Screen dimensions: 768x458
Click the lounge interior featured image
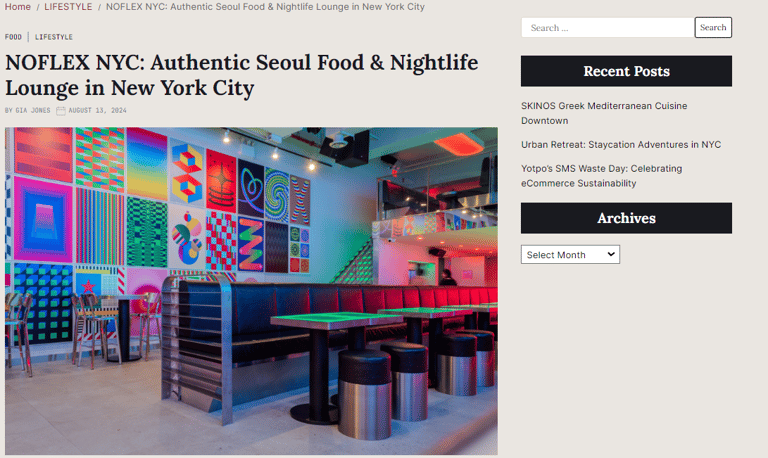click(x=251, y=291)
